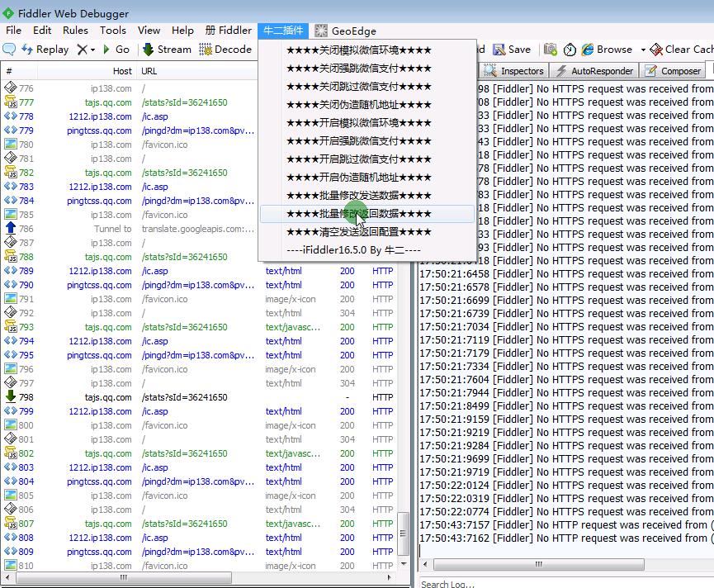The image size is (714, 588).
Task: Open the Help menu
Action: coord(182,31)
